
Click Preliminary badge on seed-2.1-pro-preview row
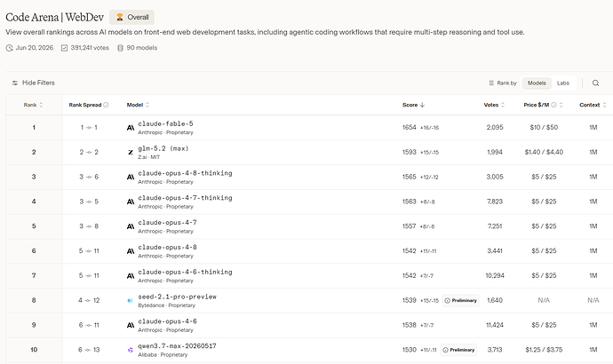pyautogui.click(x=460, y=300)
